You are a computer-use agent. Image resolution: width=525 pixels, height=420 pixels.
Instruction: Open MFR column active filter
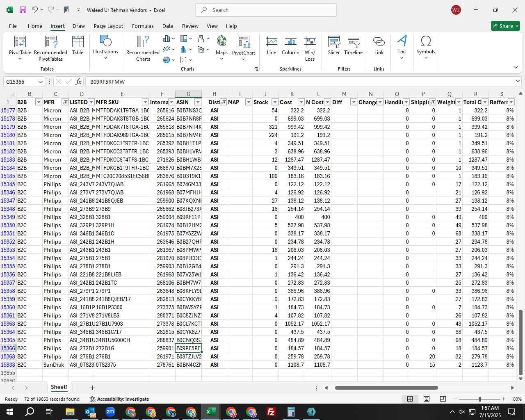65,102
